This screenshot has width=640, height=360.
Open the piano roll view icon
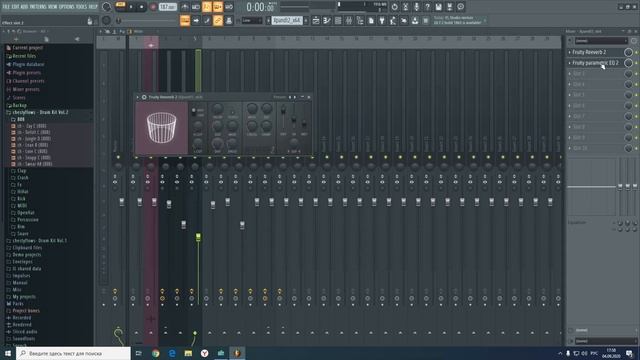pyautogui.click(x=327, y=20)
